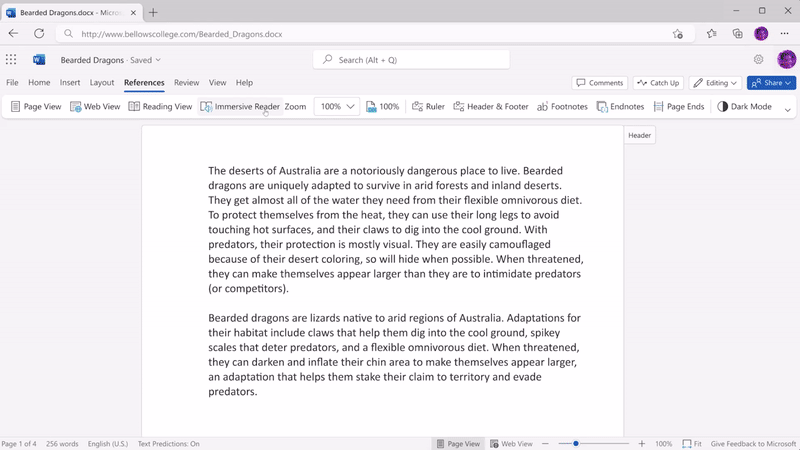Viewport: 800px width, 450px height.
Task: Open the Help tab
Action: (244, 83)
